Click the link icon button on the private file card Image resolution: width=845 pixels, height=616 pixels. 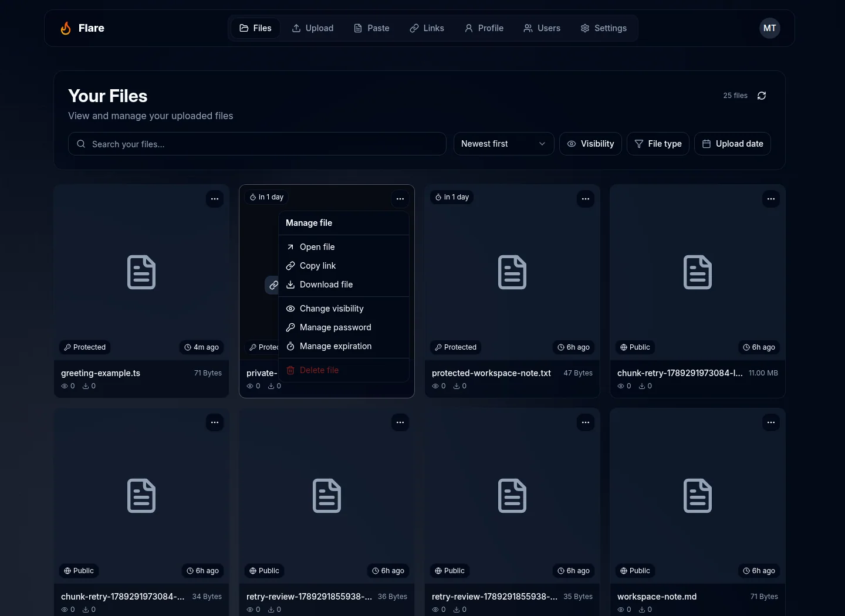coord(273,285)
